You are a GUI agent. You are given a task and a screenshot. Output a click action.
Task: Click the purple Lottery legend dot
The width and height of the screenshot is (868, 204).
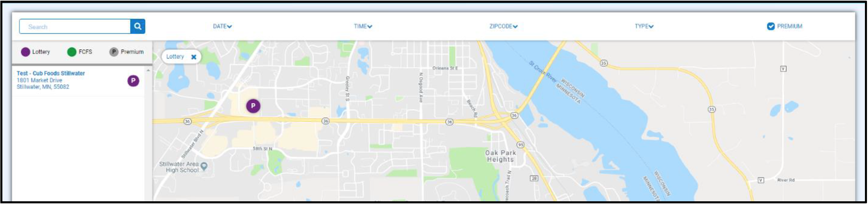pos(26,52)
